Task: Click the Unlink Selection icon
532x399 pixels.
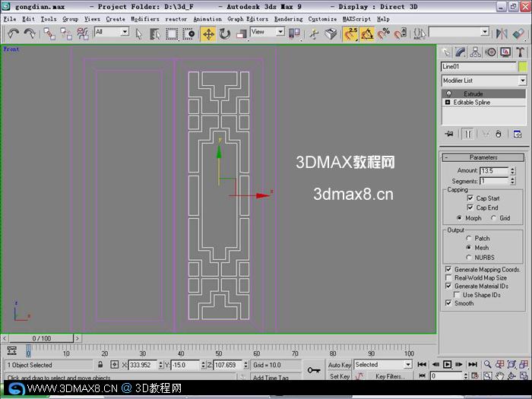Action: pyautogui.click(x=66, y=33)
